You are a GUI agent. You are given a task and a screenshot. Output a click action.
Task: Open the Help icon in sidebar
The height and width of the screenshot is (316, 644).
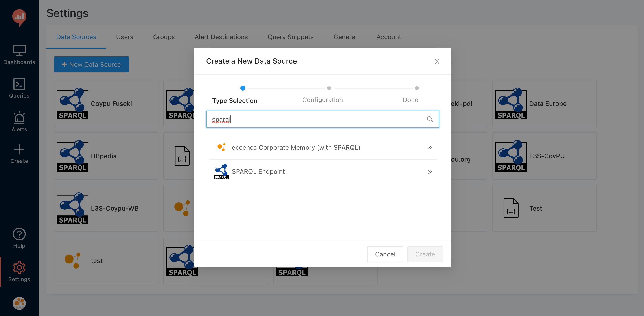tap(19, 238)
